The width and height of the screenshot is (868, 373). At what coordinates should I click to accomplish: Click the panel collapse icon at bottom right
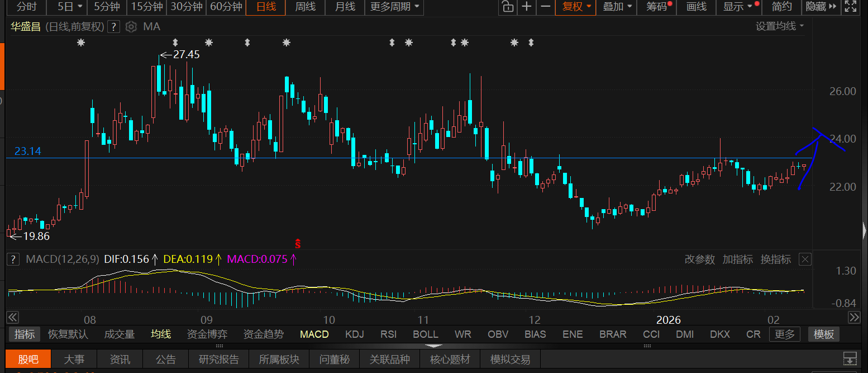pos(850,358)
